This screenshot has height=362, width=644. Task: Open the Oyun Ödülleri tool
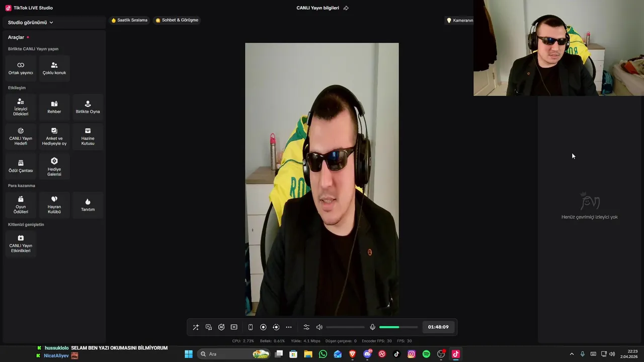21,205
